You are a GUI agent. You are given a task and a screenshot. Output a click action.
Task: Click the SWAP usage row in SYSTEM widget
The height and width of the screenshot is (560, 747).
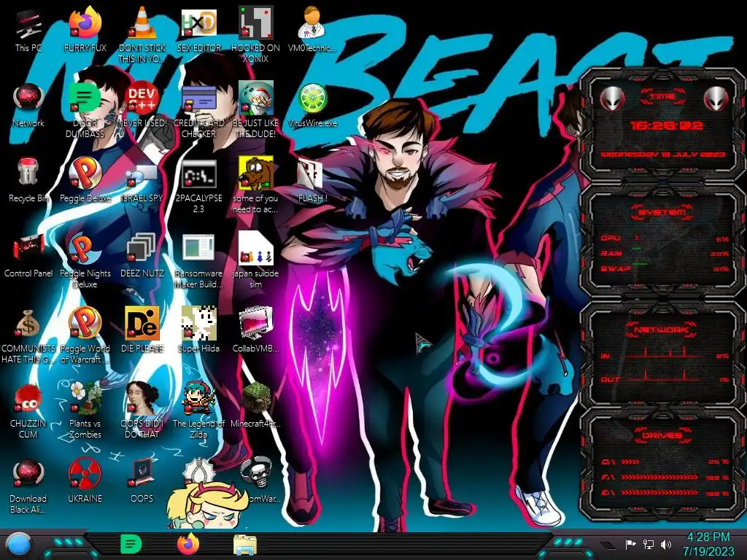point(665,268)
